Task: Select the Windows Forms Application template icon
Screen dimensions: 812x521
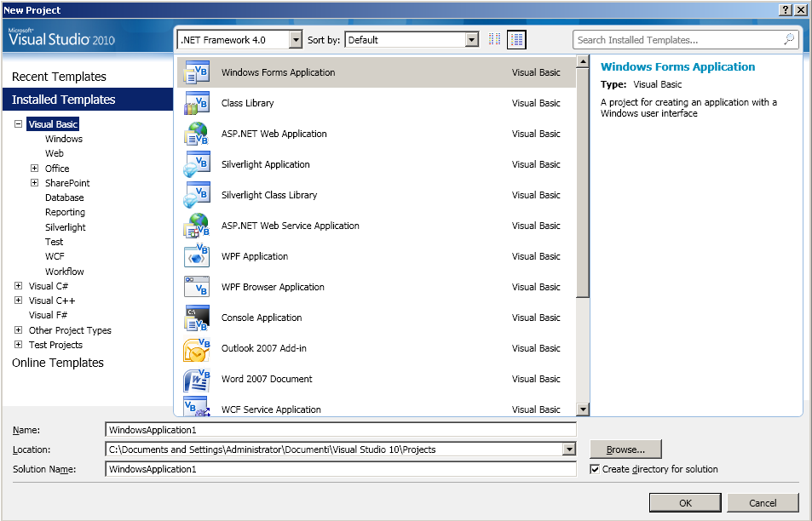Action: tap(197, 72)
